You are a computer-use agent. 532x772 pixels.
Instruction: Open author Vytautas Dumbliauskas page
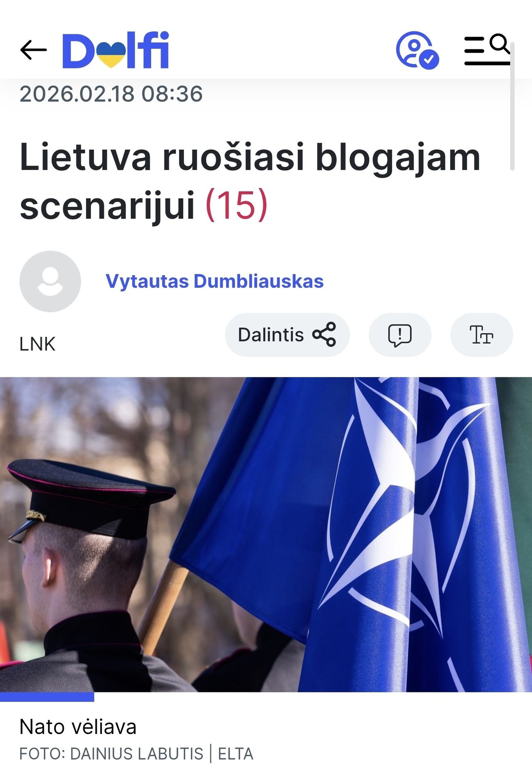(x=215, y=281)
